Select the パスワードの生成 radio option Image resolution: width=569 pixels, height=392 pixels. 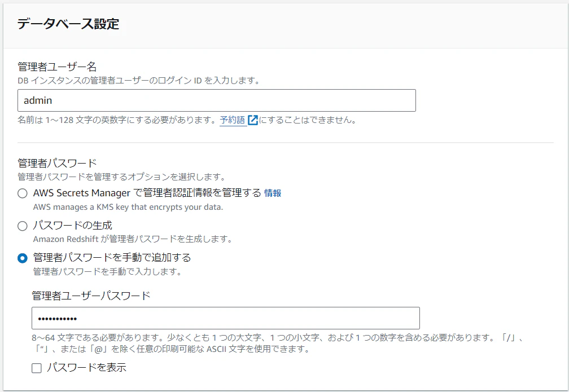coord(23,226)
